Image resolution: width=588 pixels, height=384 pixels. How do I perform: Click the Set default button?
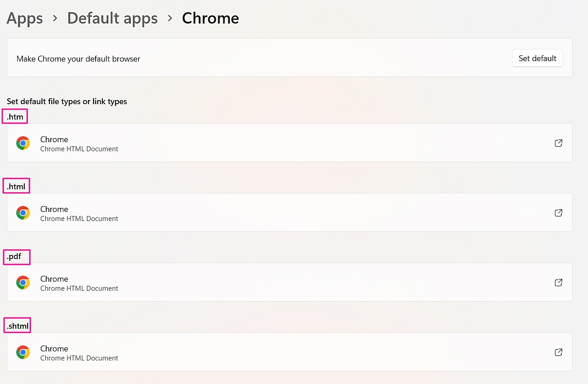[x=537, y=58]
